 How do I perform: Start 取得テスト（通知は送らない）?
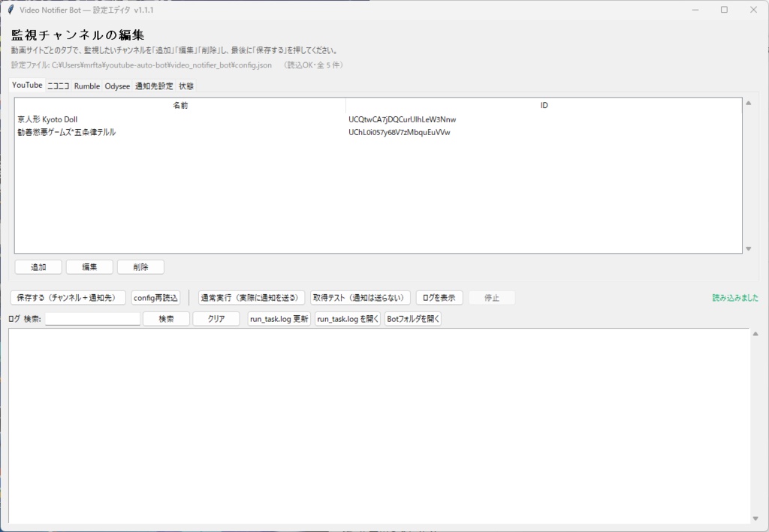pos(360,298)
